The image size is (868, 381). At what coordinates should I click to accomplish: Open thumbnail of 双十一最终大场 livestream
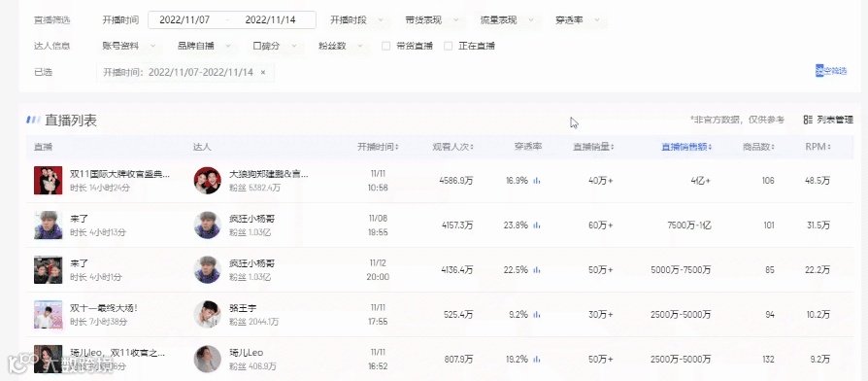click(49, 315)
